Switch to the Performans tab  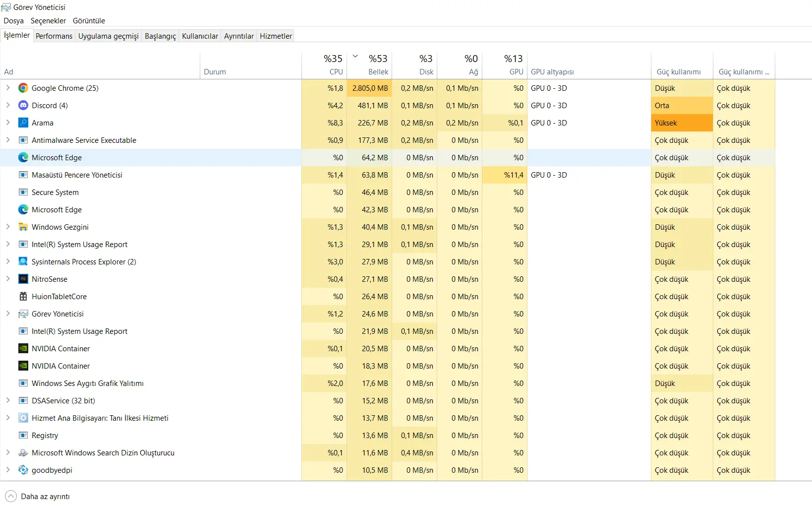coord(54,36)
